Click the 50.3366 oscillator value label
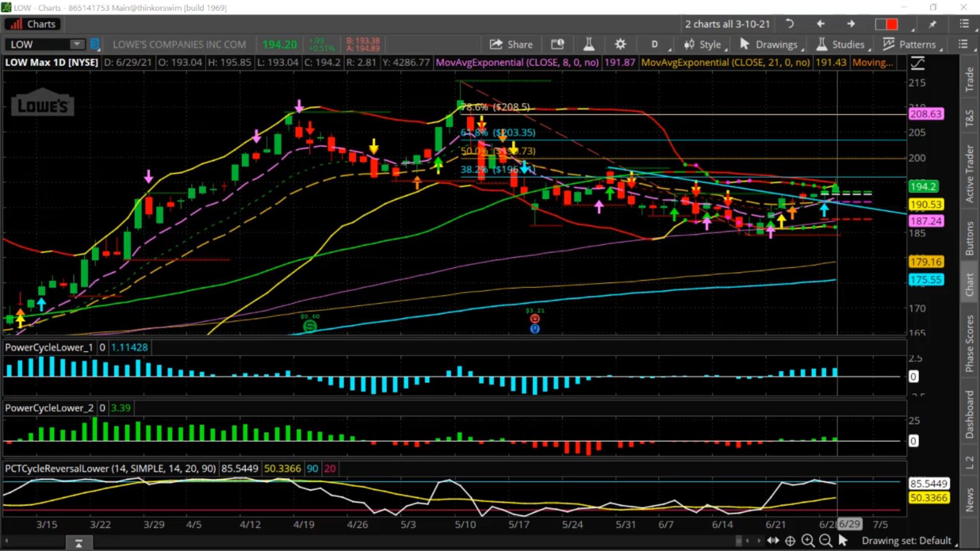This screenshot has height=551, width=980. pos(928,497)
